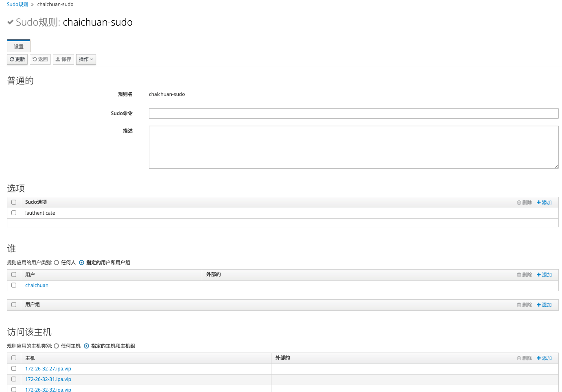Open the chaichuan user link
Image resolution: width=562 pixels, height=392 pixels.
point(37,285)
